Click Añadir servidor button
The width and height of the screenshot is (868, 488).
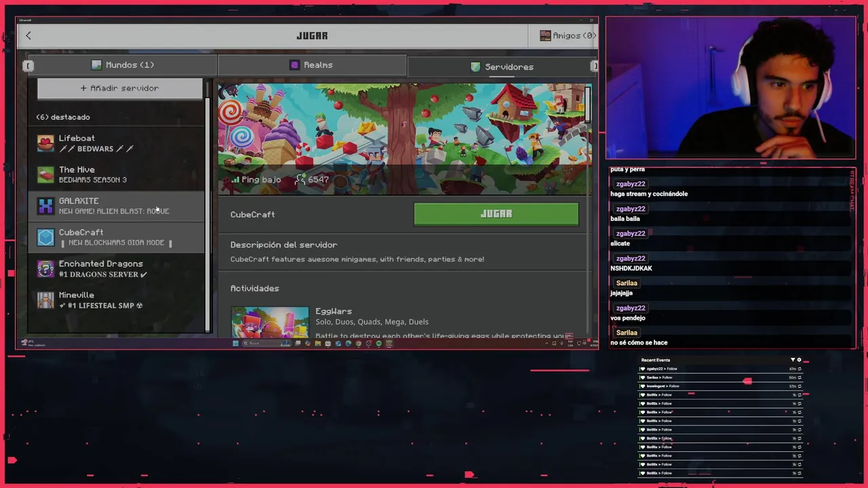tap(119, 88)
